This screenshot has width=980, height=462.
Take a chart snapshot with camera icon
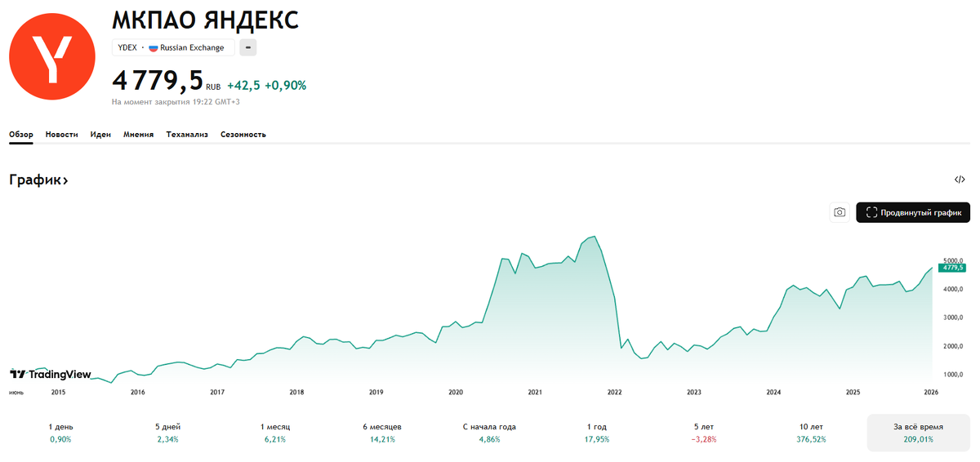tap(839, 212)
